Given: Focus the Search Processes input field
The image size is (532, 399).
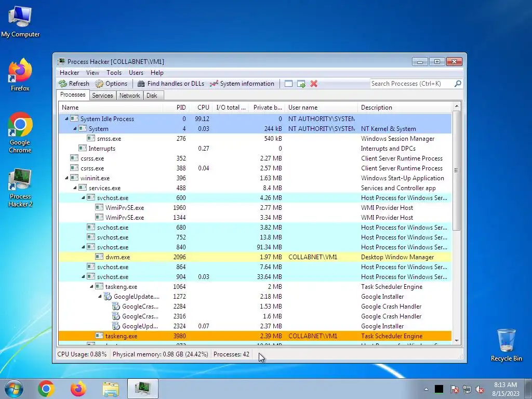Looking at the screenshot, I should pyautogui.click(x=412, y=84).
